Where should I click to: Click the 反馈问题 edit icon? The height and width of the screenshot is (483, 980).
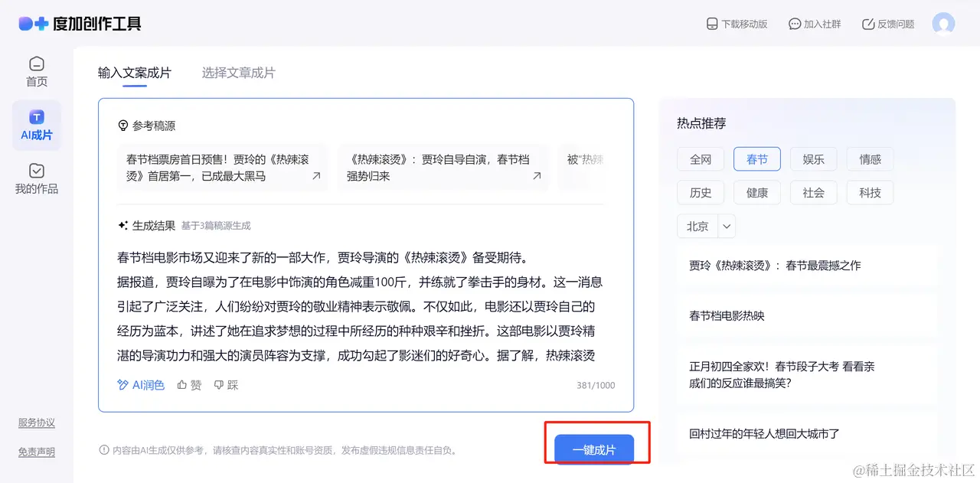pyautogui.click(x=868, y=24)
